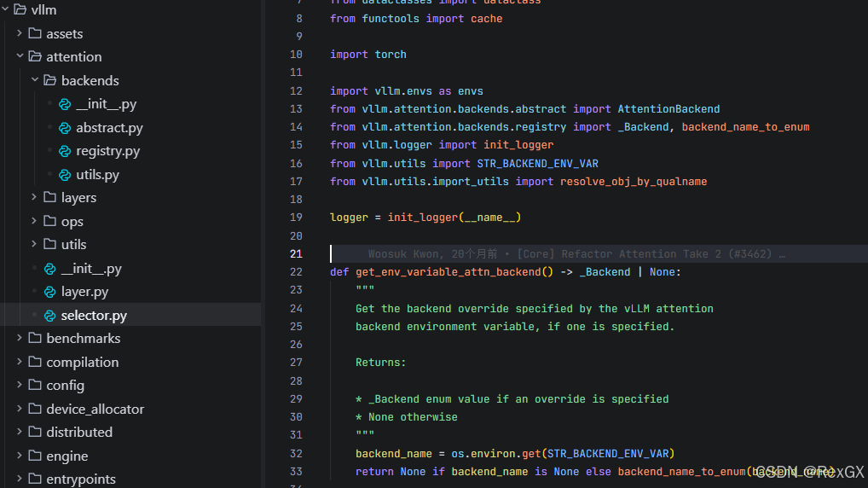Viewport: 868px width, 488px height.
Task: Open registry.py in the file tree
Action: [x=108, y=151]
